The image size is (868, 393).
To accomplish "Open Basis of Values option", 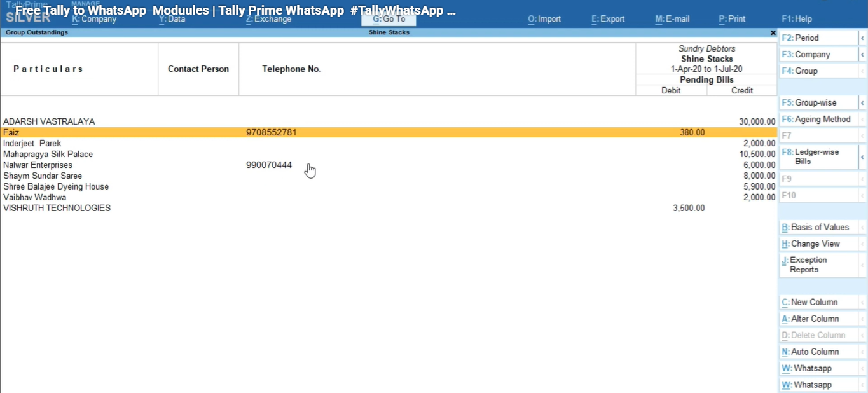I will 818,228.
